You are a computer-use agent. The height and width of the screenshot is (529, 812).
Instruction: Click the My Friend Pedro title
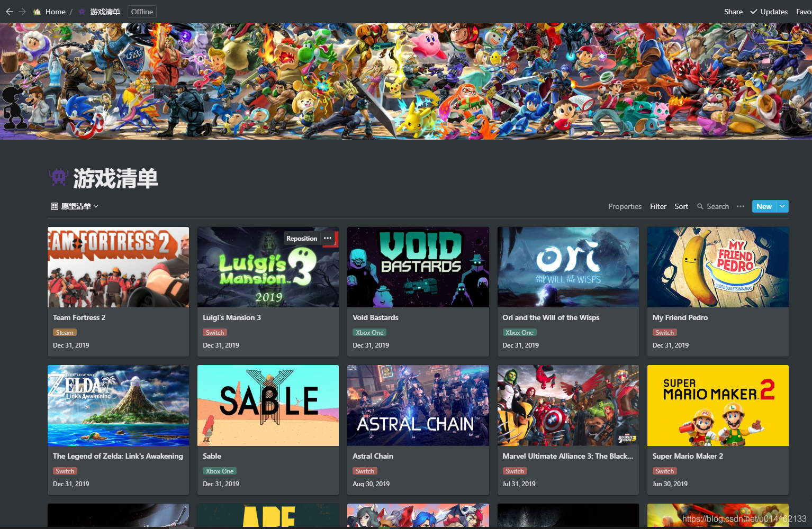pyautogui.click(x=680, y=317)
